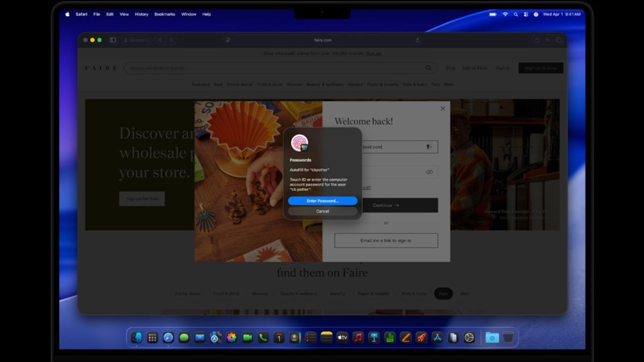
Task: Click the Apple menu logo
Action: pos(68,14)
